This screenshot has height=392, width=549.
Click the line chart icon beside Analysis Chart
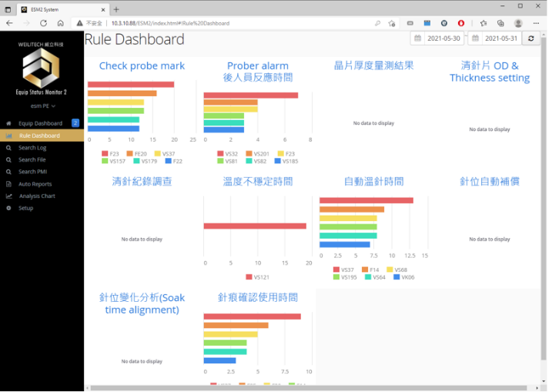coord(8,196)
